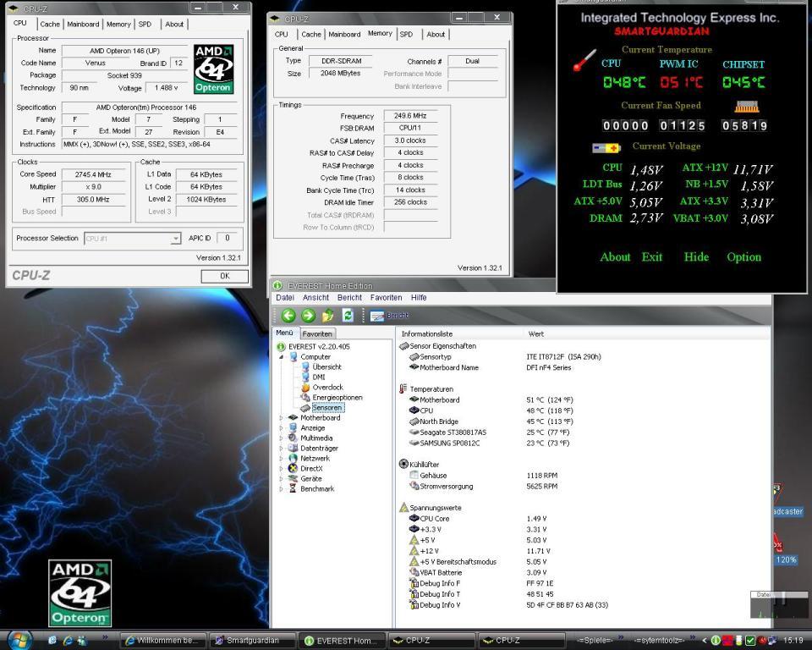The width and height of the screenshot is (812, 650).
Task: Expand the DirectX tree node
Action: pos(281,469)
